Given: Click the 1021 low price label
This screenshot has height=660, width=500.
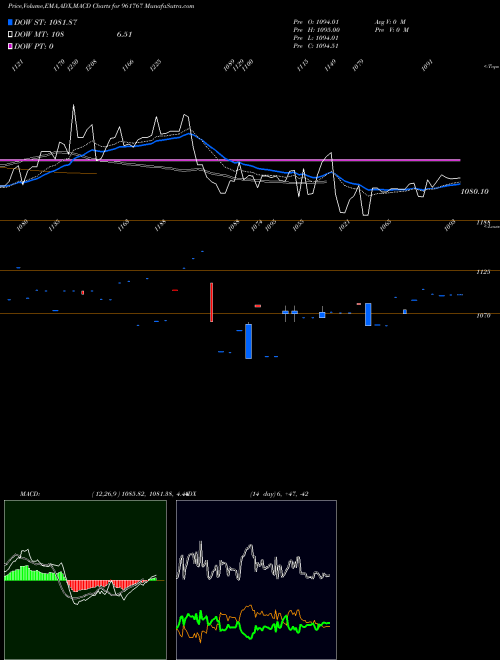Looking at the screenshot, I should coord(344,226).
